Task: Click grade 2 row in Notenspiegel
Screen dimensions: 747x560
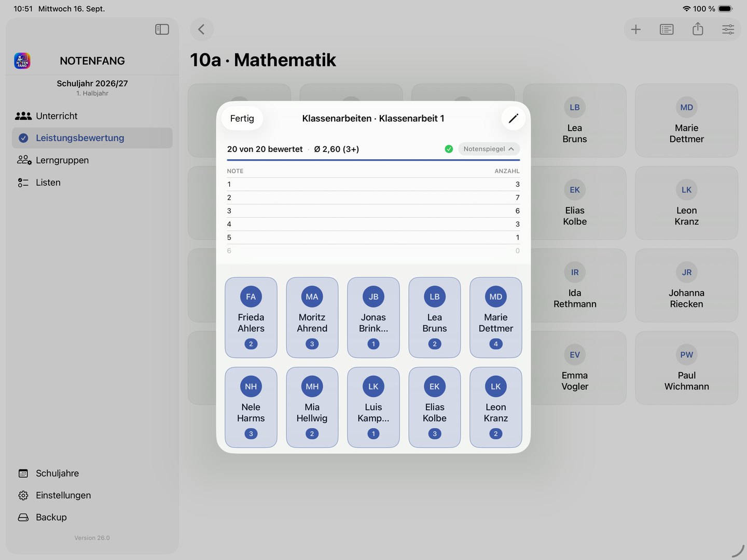Action: point(374,198)
